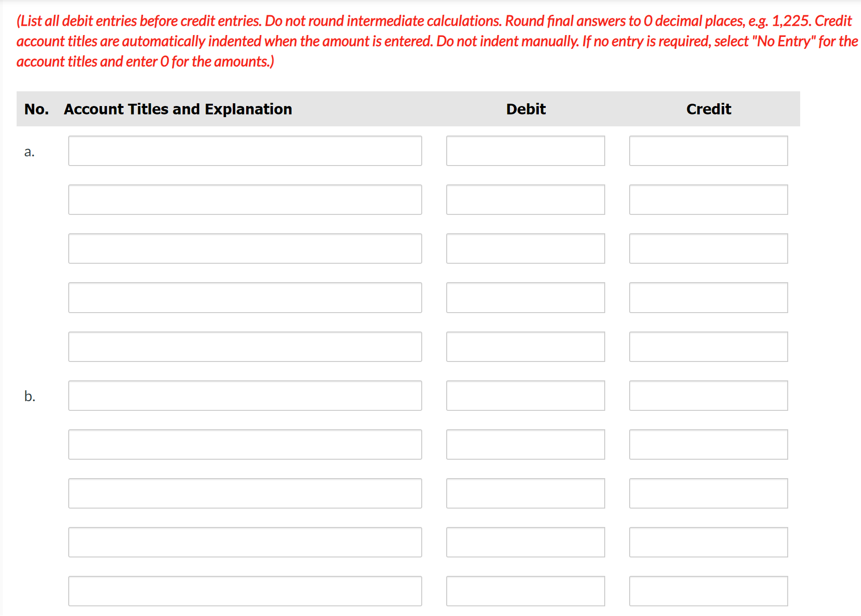Click the credit field in entry b's third row
The width and height of the screenshot is (861, 616).
tap(708, 493)
